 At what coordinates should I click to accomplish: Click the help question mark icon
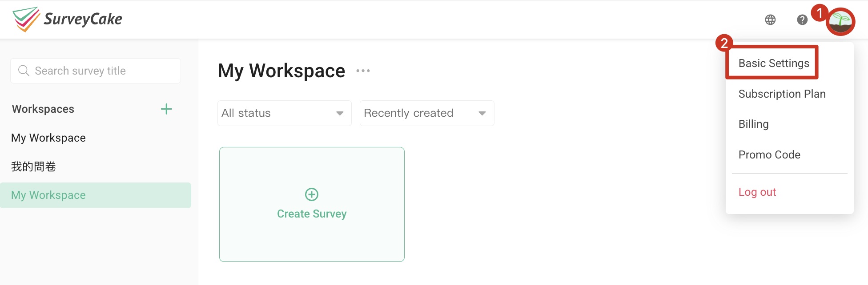tap(802, 20)
